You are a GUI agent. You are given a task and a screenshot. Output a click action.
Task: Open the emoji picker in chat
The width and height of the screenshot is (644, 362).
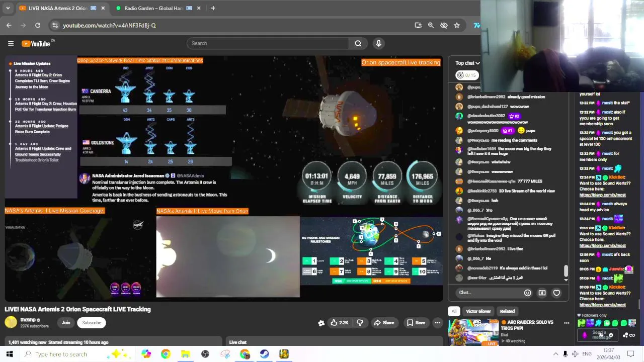point(527,293)
